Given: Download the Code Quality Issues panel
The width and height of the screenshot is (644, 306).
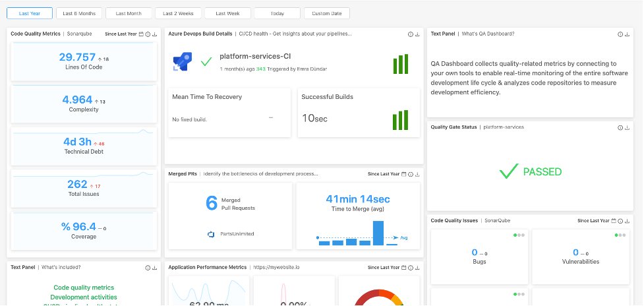Looking at the screenshot, I should 627,221.
